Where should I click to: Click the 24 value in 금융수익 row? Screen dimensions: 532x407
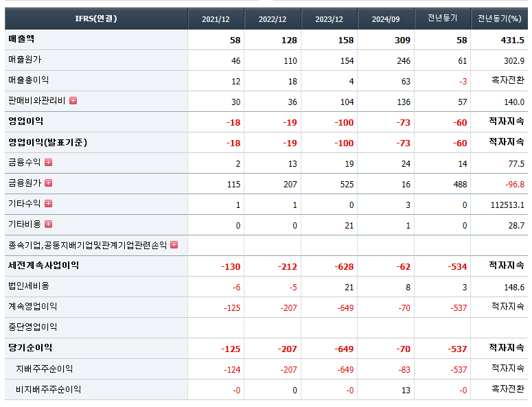pos(406,164)
